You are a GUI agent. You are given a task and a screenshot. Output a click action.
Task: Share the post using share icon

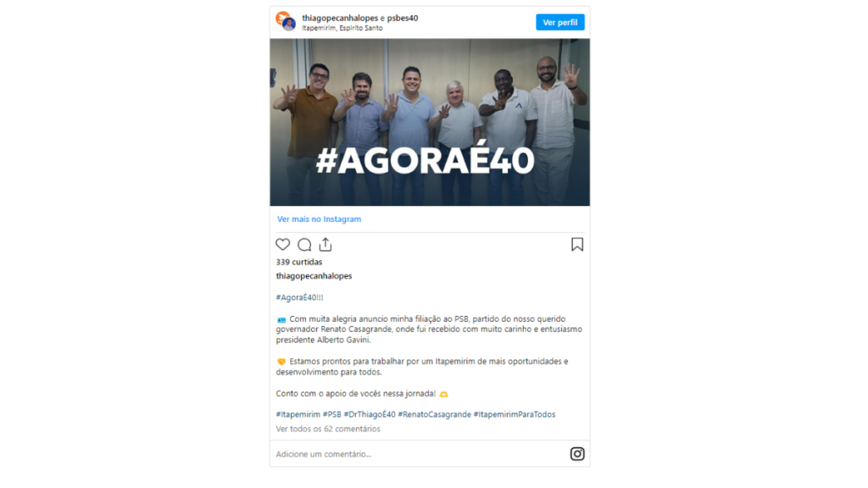(x=325, y=244)
